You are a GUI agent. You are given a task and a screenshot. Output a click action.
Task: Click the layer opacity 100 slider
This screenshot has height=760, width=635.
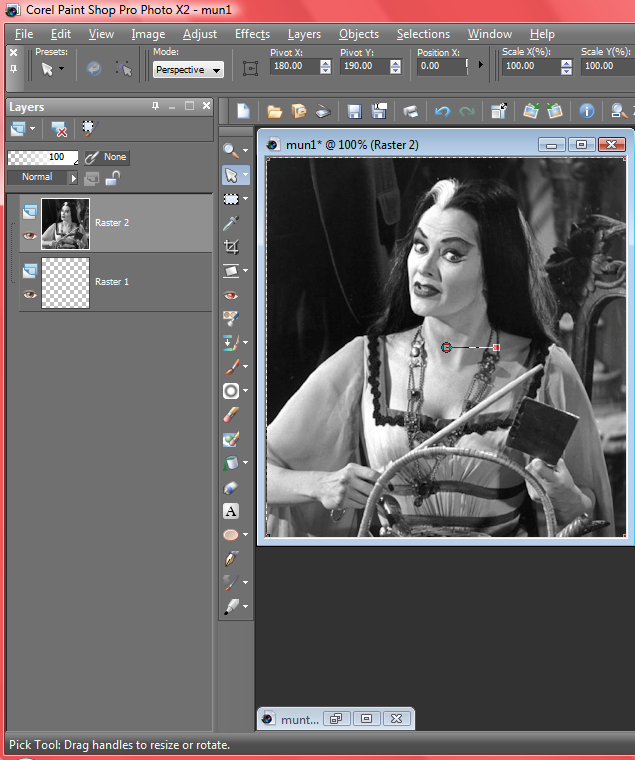tap(43, 157)
